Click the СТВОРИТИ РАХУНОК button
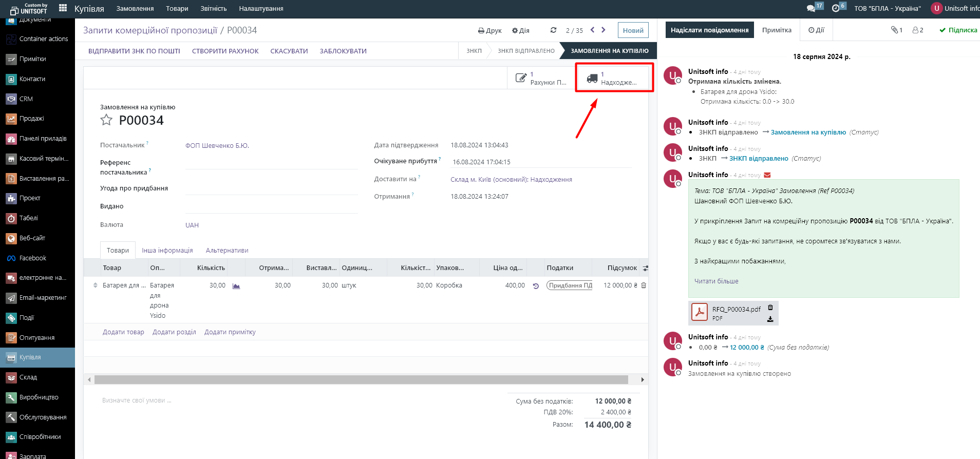 click(x=225, y=51)
